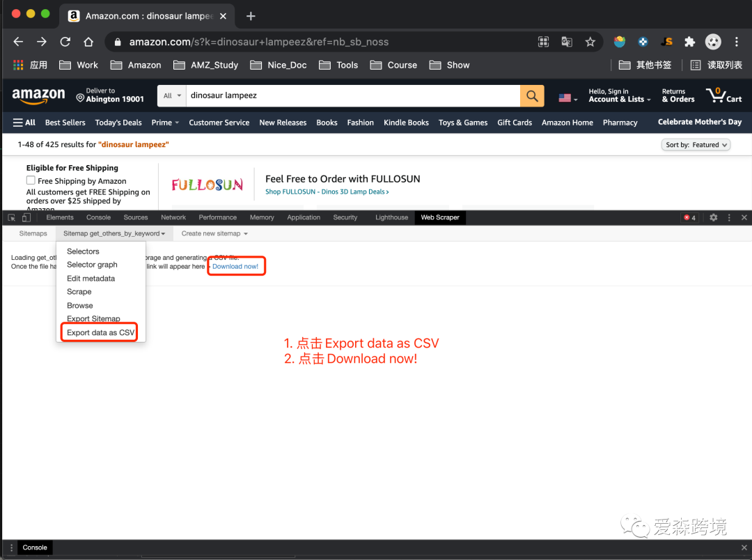Go back with browser back arrow

click(x=18, y=42)
